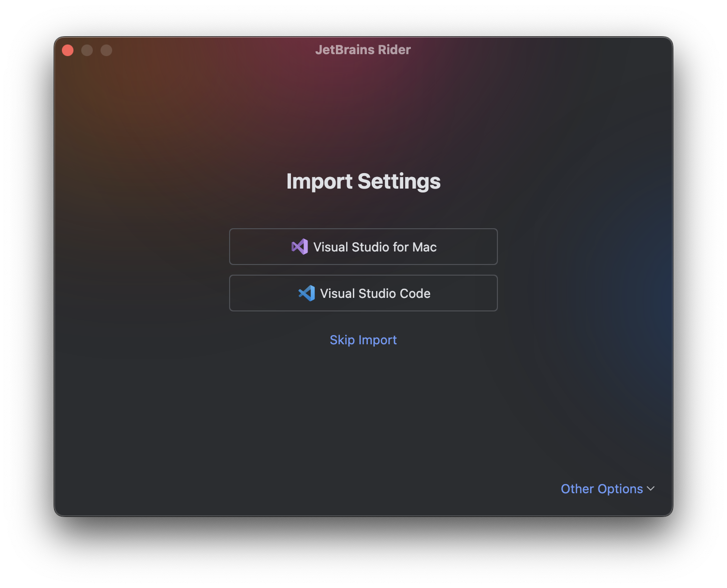
Task: Close the JetBrains Rider window
Action: coord(68,50)
